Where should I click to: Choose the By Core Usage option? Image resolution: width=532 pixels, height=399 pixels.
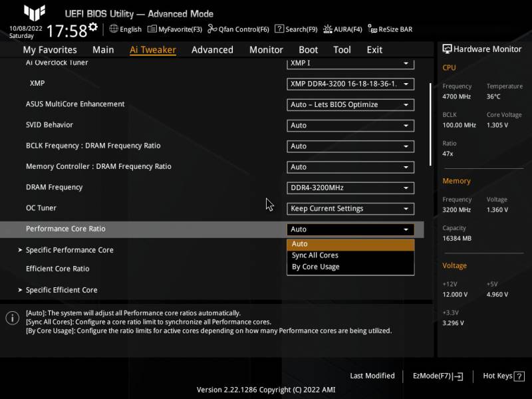pyautogui.click(x=350, y=267)
